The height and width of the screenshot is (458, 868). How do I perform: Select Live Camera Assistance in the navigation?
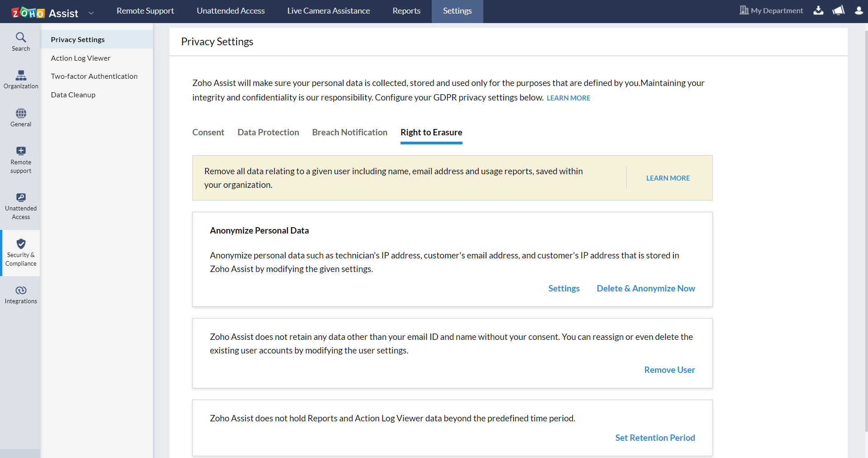[329, 11]
